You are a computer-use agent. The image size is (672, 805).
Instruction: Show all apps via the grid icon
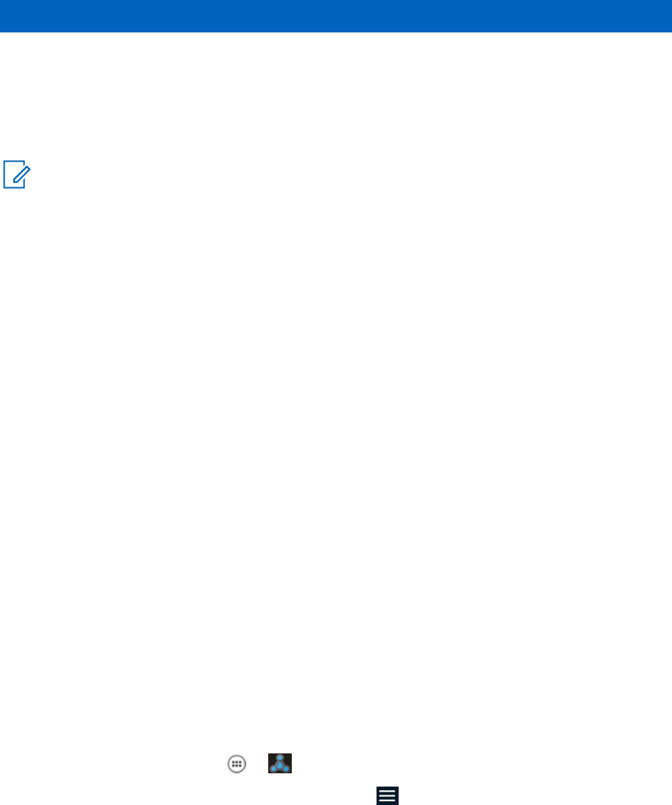(237, 764)
